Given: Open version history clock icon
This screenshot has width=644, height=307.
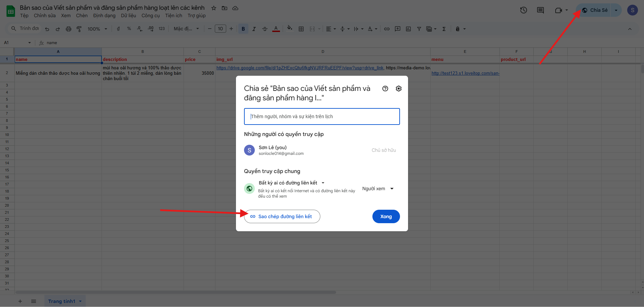Looking at the screenshot, I should point(523,10).
